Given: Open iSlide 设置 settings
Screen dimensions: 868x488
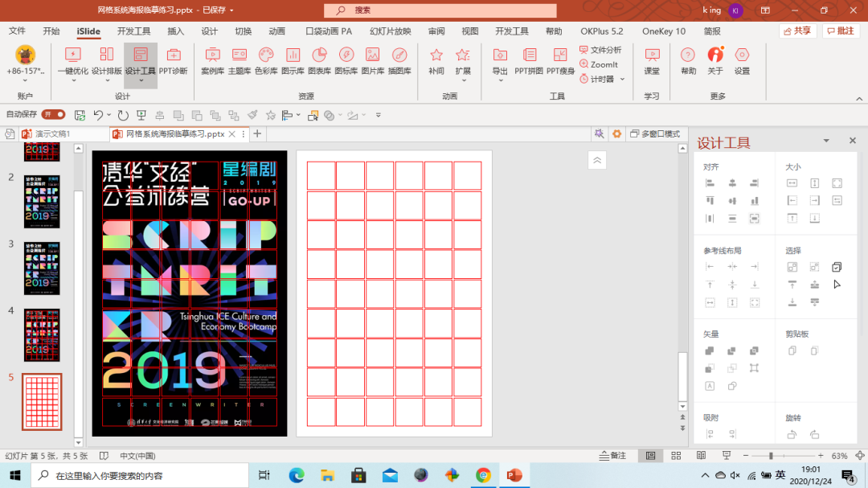Looking at the screenshot, I should click(x=742, y=61).
